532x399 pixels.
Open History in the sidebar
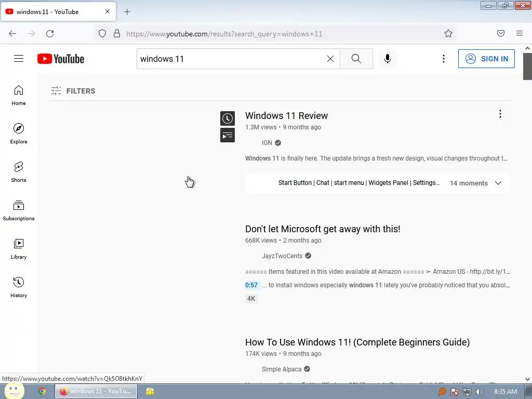19,287
